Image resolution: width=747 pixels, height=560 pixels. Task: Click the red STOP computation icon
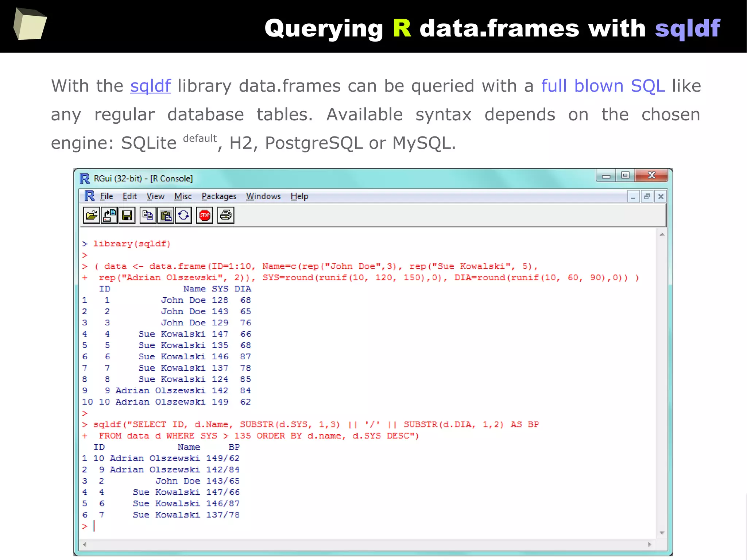pyautogui.click(x=205, y=215)
